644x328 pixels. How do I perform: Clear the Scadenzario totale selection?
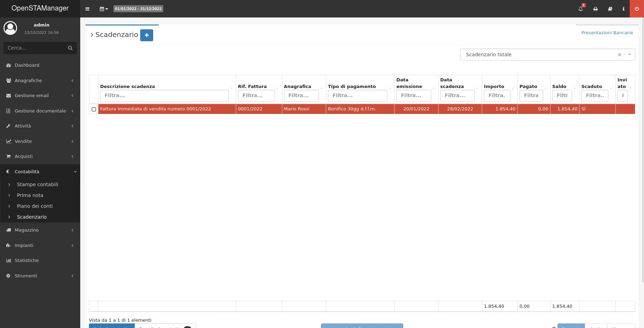[620, 54]
